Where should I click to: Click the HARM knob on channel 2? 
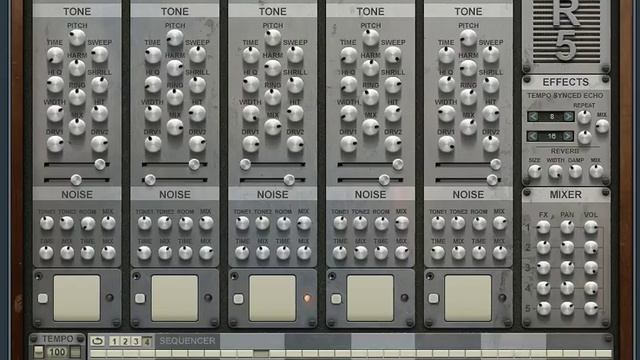coord(175,68)
